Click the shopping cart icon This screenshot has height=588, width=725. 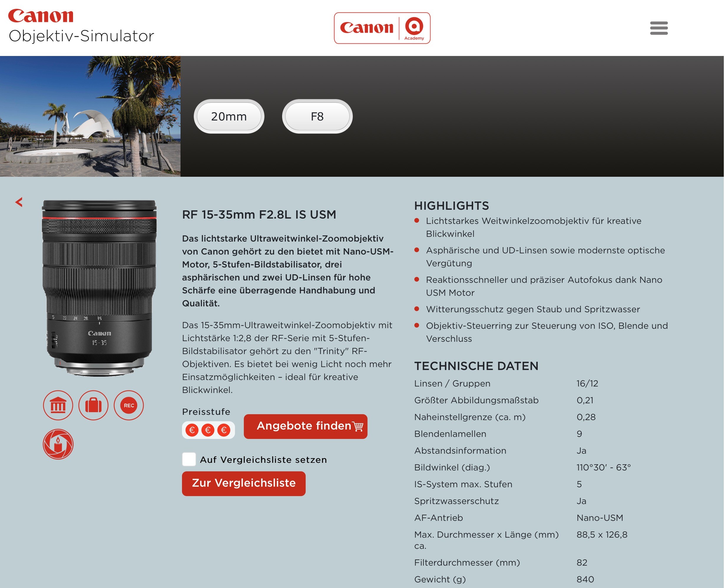[x=357, y=426]
